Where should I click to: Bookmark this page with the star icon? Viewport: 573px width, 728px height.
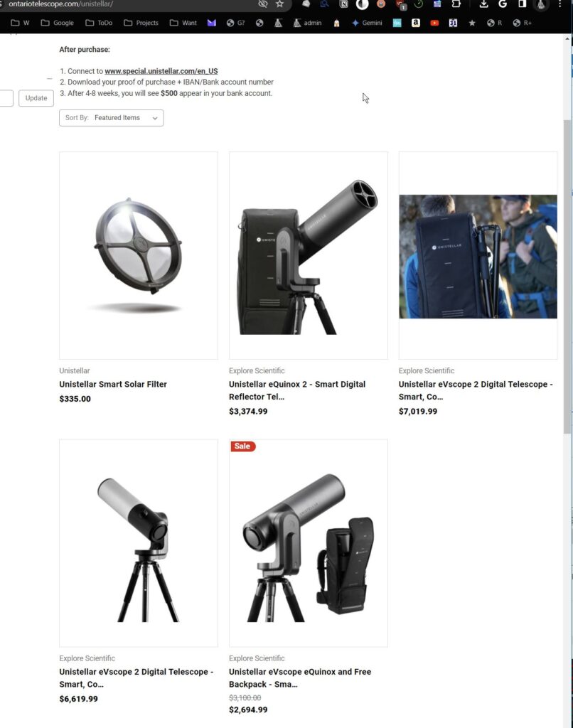pyautogui.click(x=279, y=4)
